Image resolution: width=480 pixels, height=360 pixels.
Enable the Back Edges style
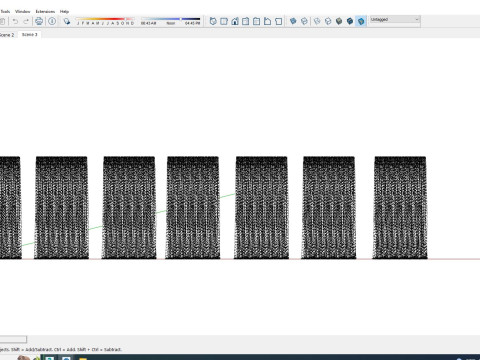(304, 21)
